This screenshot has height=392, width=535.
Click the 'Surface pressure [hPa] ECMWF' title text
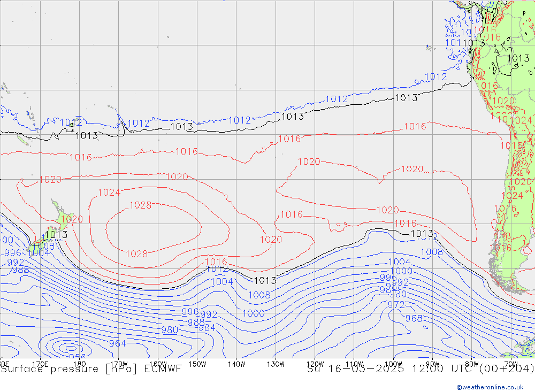(x=91, y=369)
